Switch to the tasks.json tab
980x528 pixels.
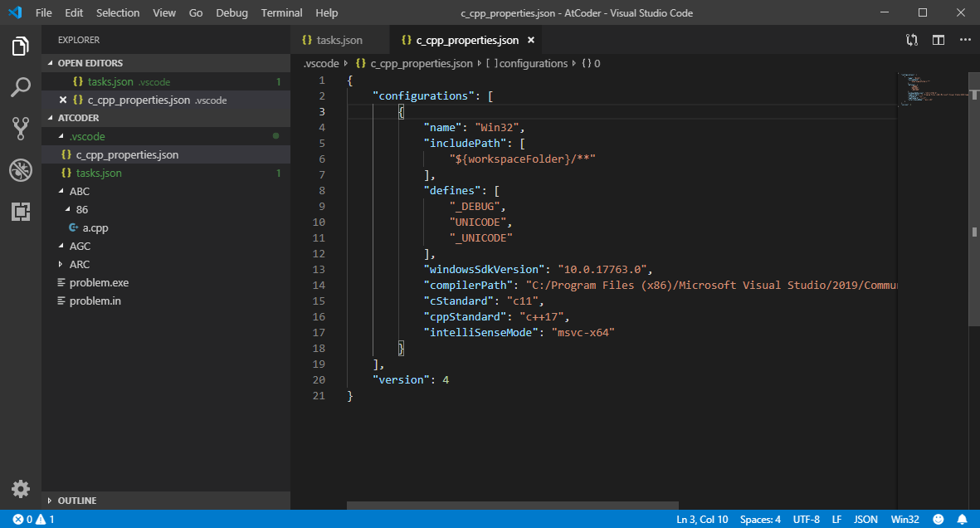pos(339,40)
